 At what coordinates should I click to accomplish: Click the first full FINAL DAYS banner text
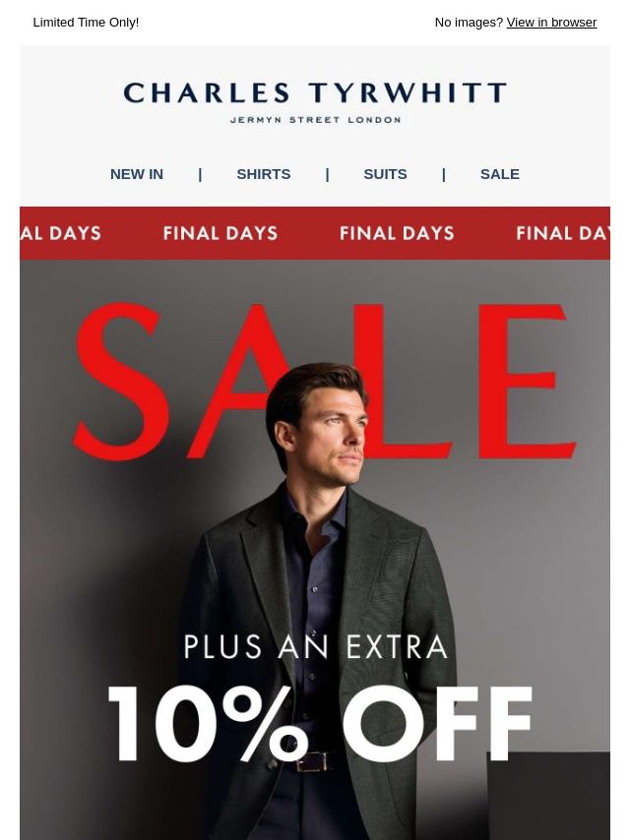click(220, 233)
